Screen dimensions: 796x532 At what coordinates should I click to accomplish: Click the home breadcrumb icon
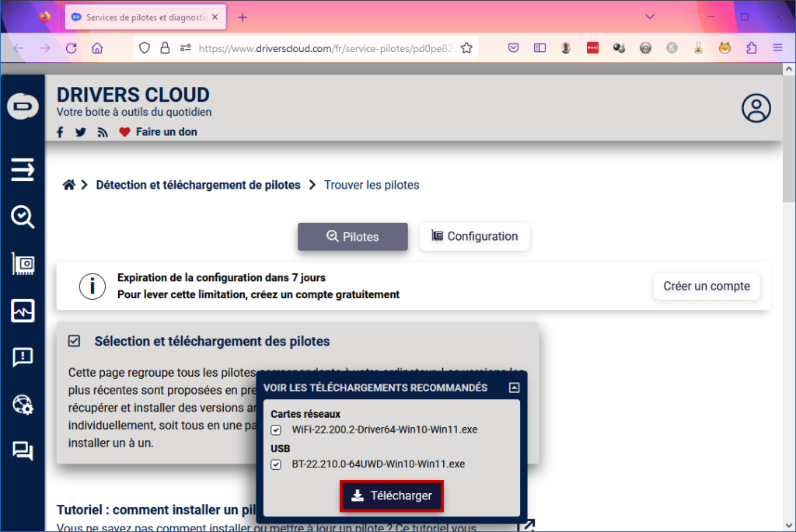click(x=68, y=185)
